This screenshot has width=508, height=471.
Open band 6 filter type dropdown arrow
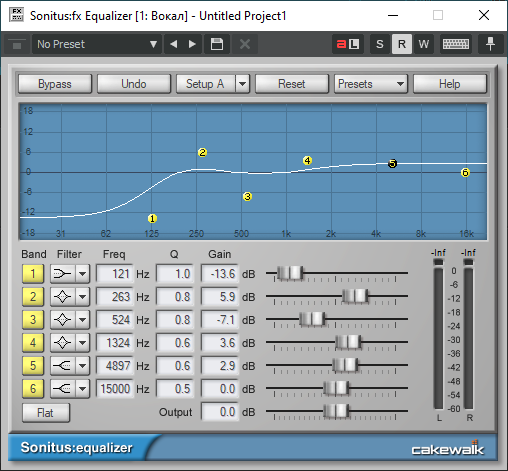click(82, 389)
